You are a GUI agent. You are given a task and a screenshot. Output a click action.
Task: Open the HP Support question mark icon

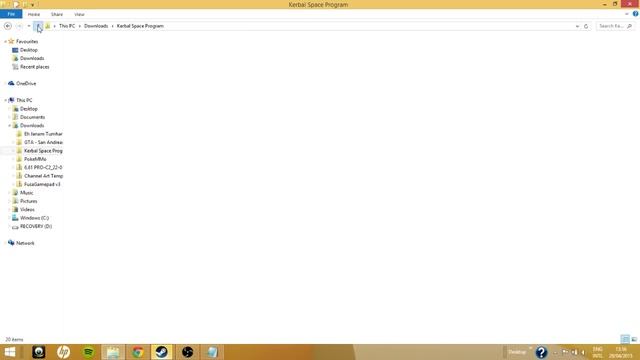[x=541, y=352]
